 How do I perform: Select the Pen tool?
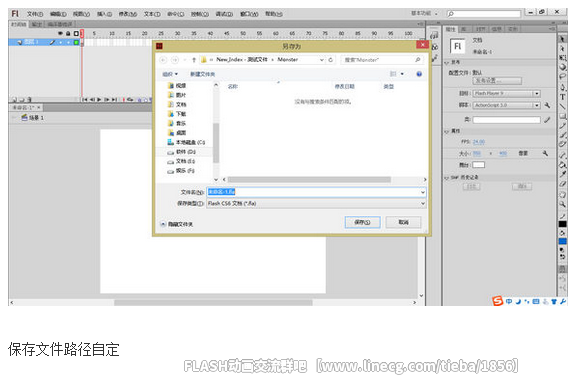[562, 87]
